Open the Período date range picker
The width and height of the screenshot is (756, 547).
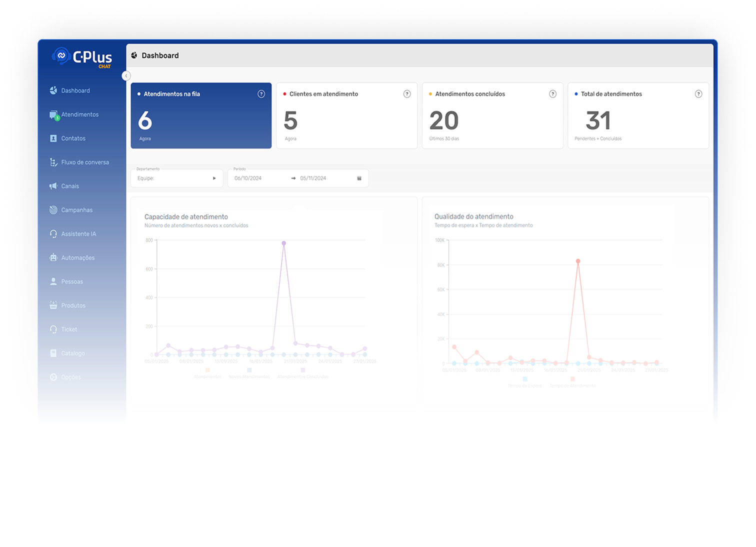[298, 178]
